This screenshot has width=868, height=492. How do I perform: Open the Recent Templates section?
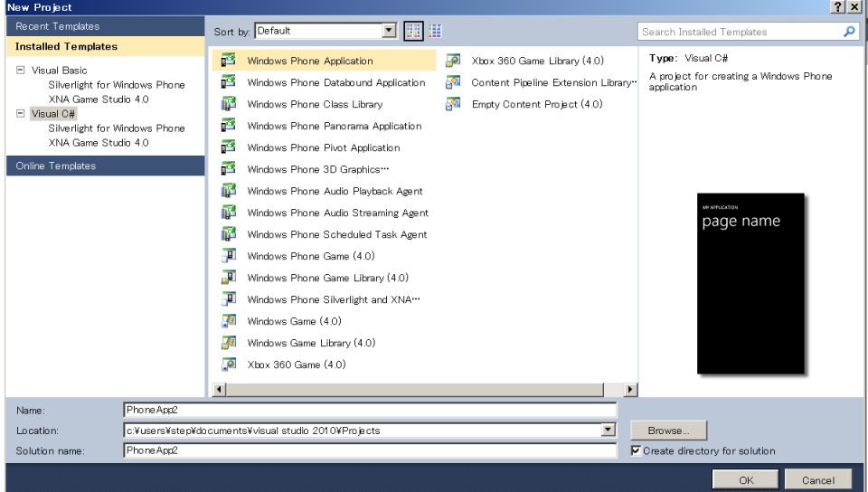point(105,26)
